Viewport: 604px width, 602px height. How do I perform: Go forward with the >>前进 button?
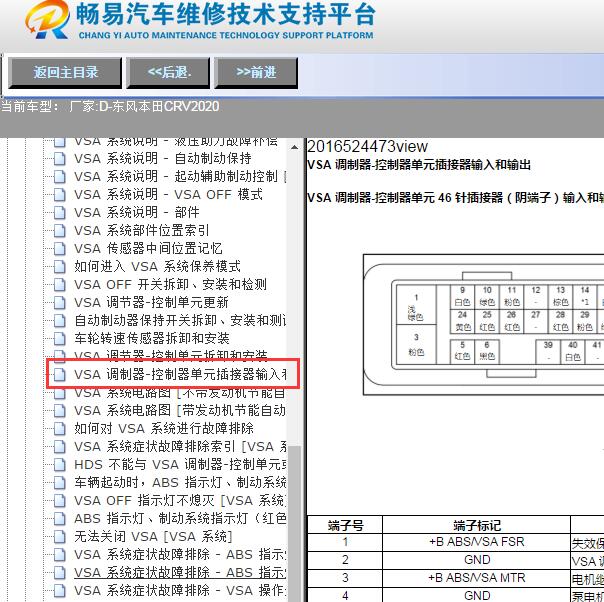256,72
